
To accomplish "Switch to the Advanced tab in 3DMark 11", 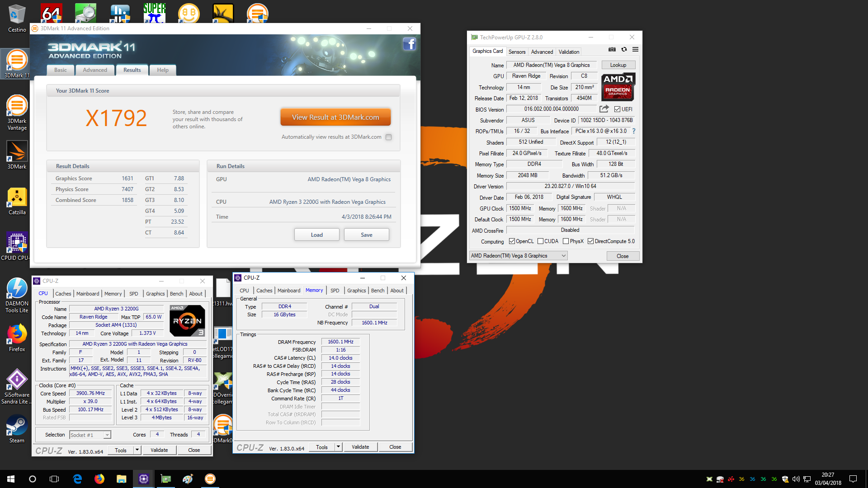I will [x=95, y=70].
